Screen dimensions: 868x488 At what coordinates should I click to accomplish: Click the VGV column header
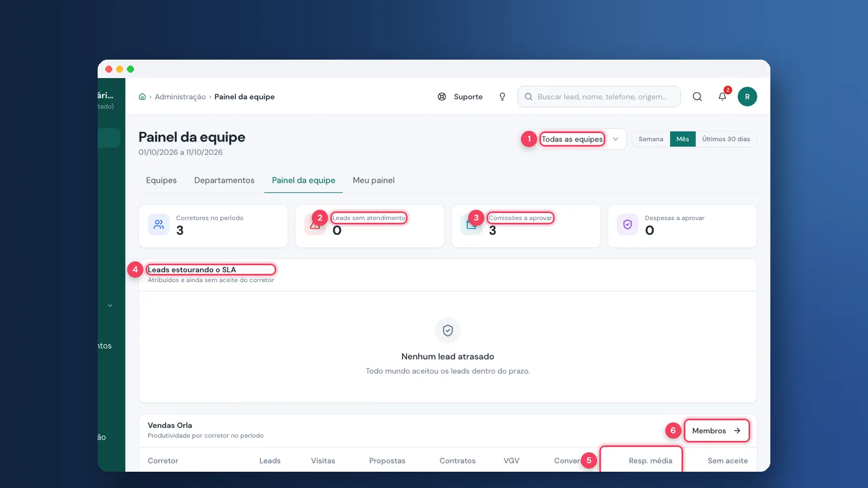[511, 461]
